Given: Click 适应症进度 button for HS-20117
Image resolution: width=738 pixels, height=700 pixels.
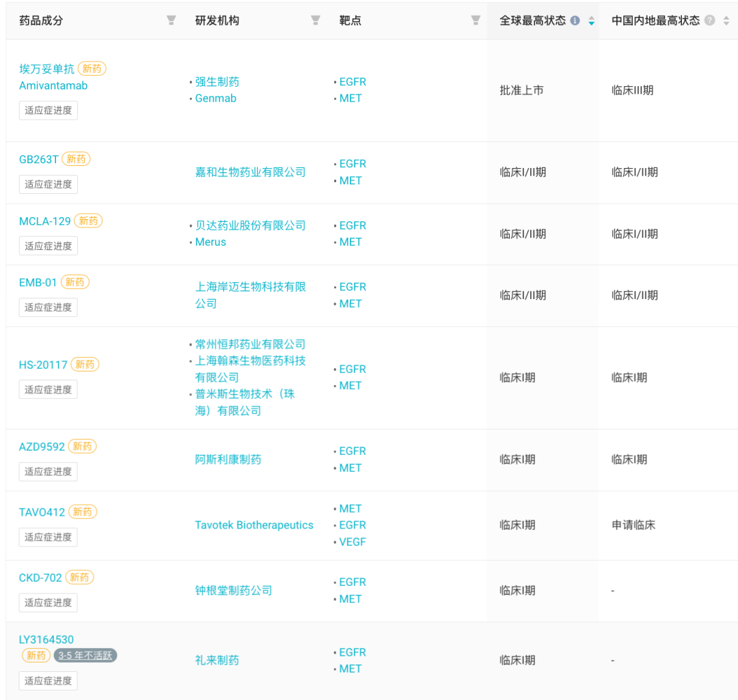Looking at the screenshot, I should tap(48, 389).
